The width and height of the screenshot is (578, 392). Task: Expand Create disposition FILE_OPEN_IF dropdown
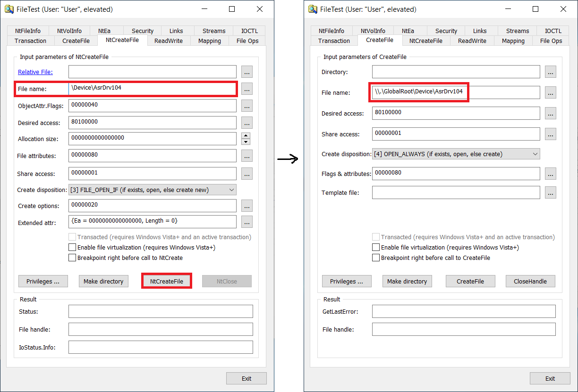pyautogui.click(x=231, y=190)
